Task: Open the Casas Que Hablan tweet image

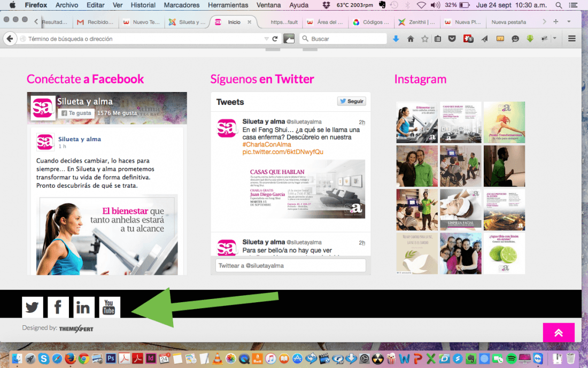Action: click(x=304, y=189)
